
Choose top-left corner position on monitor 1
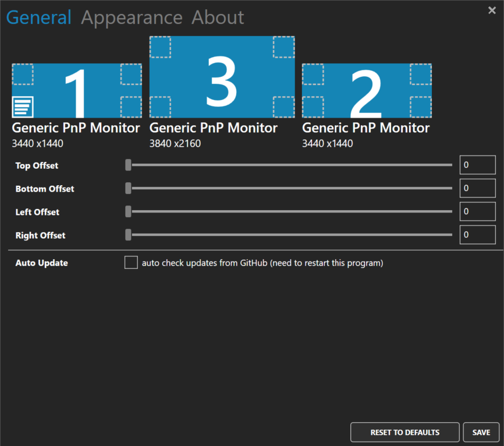click(x=23, y=75)
